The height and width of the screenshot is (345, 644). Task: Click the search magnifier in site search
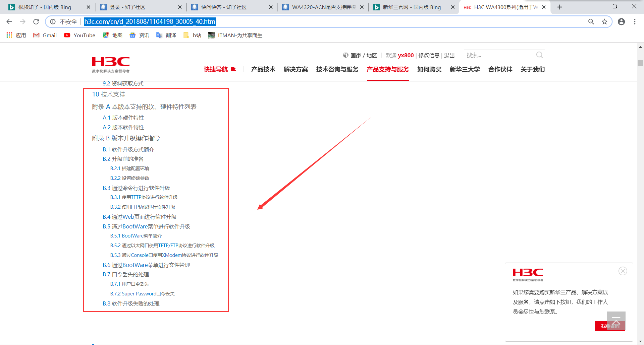point(539,55)
